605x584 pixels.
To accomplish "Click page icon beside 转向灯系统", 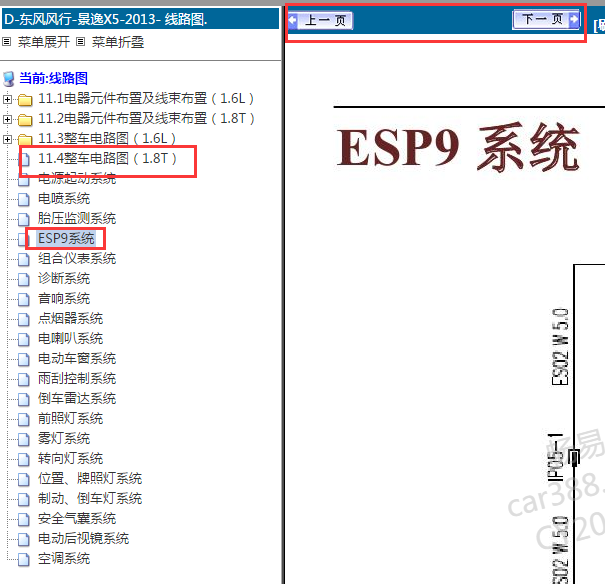I will pyautogui.click(x=24, y=459).
